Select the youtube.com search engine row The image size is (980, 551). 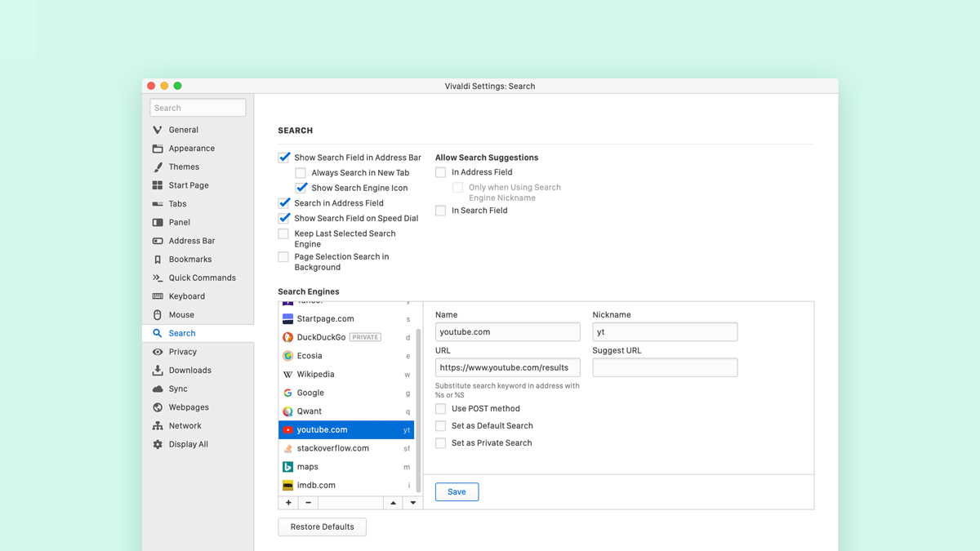pos(346,430)
